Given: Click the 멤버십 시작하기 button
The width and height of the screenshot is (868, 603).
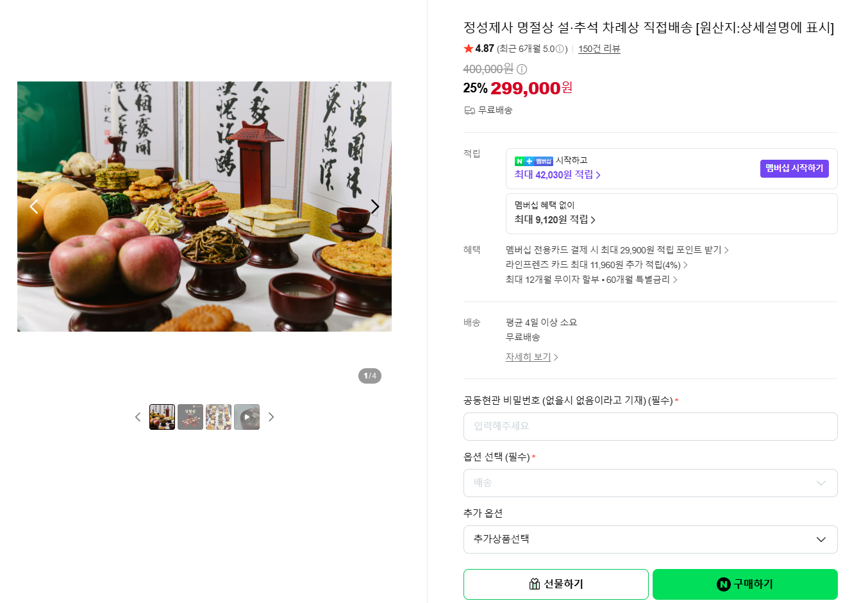Looking at the screenshot, I should [794, 168].
